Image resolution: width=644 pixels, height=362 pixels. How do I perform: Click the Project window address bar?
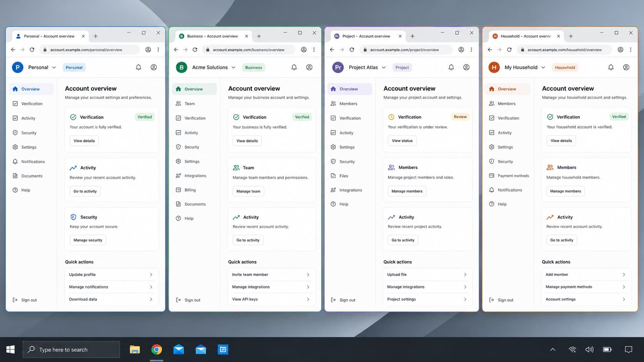(406, 50)
